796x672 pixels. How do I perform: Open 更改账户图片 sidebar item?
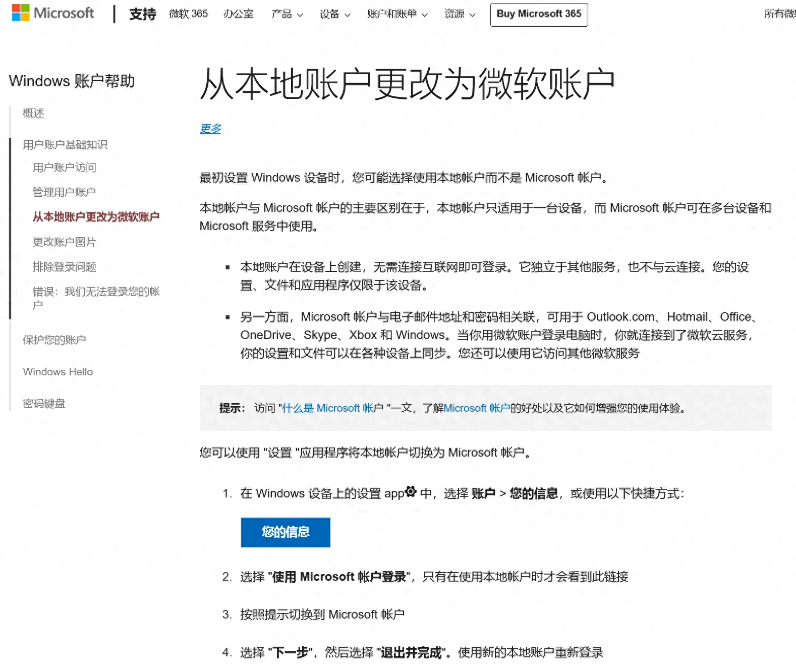64,242
